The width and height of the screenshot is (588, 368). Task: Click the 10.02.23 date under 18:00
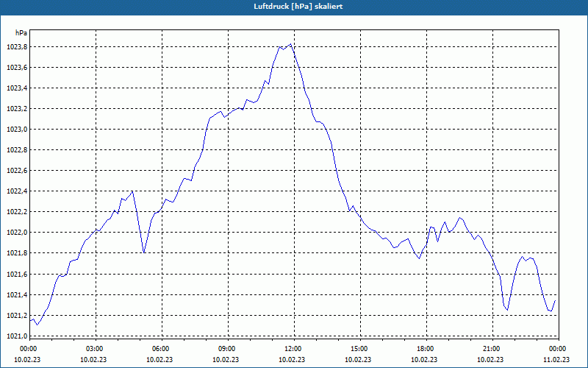(424, 359)
